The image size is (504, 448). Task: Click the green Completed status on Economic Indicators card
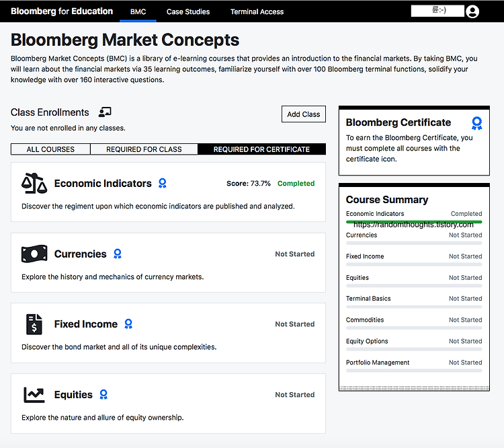point(296,184)
